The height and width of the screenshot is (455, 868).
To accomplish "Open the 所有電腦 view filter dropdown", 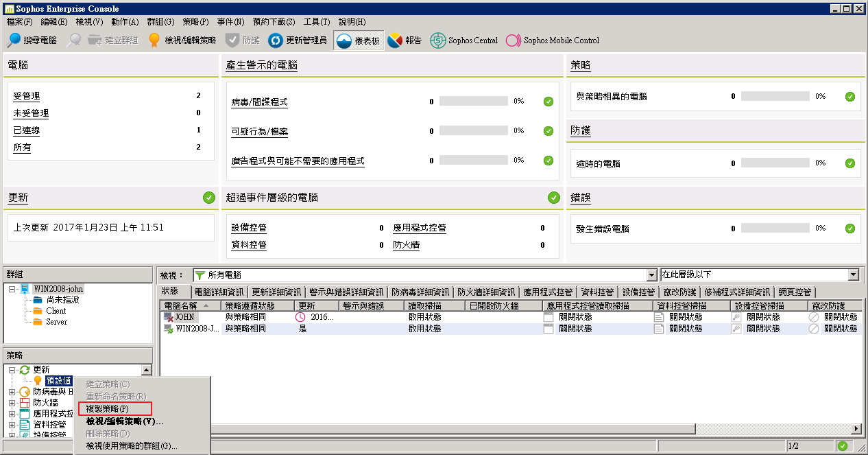I will click(x=652, y=275).
